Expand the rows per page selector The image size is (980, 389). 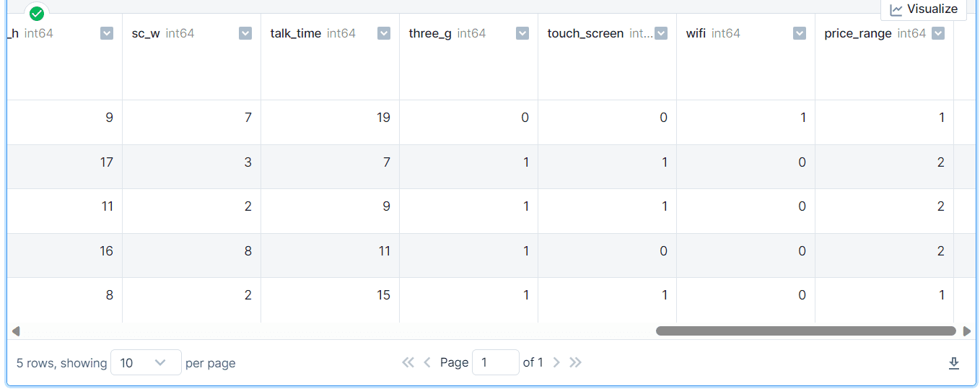146,362
